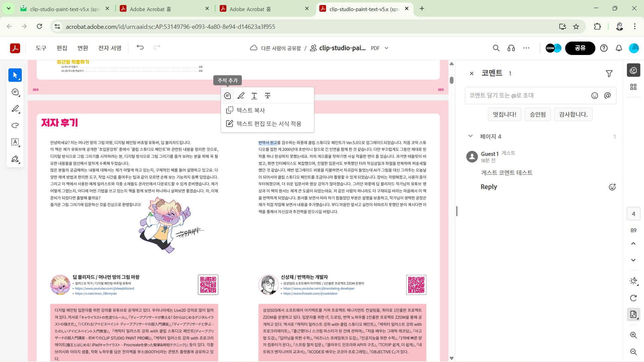Toggle dark mode display icon
The height and width of the screenshot is (362, 644).
click(633, 281)
